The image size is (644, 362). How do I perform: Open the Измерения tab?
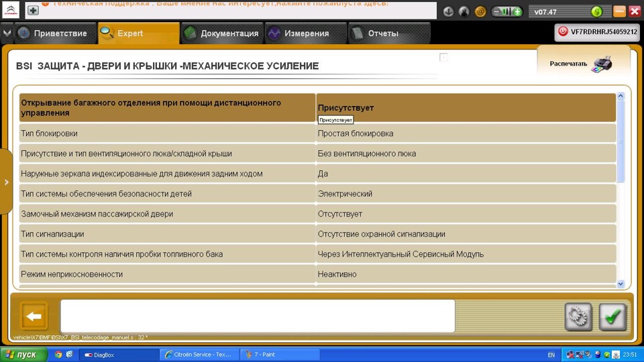pyautogui.click(x=306, y=34)
